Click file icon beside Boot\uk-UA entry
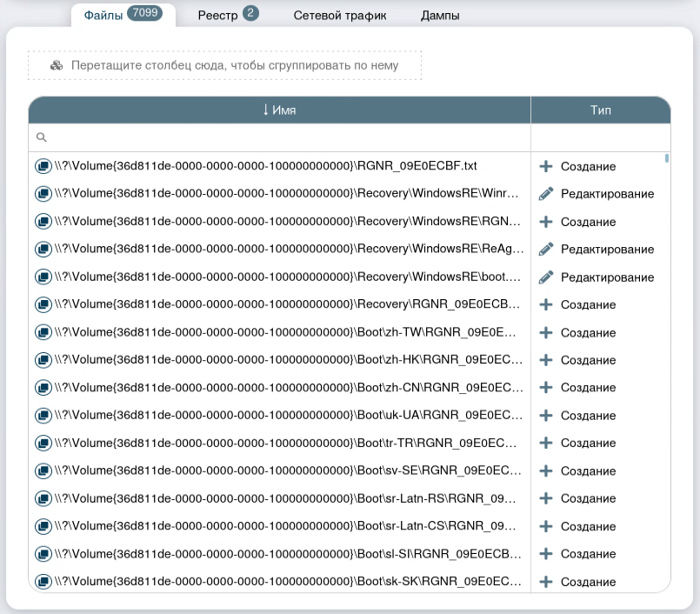This screenshot has width=700, height=614. (43, 415)
